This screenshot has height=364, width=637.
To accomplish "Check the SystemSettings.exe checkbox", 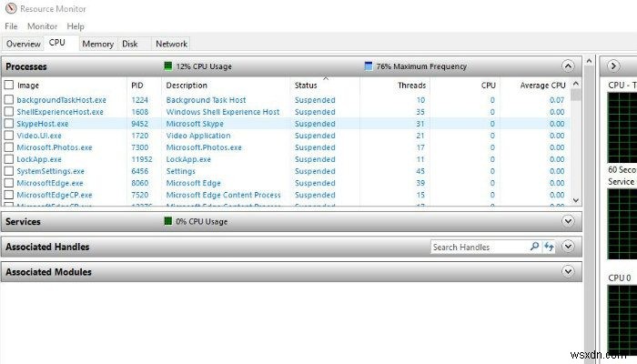I will [9, 171].
